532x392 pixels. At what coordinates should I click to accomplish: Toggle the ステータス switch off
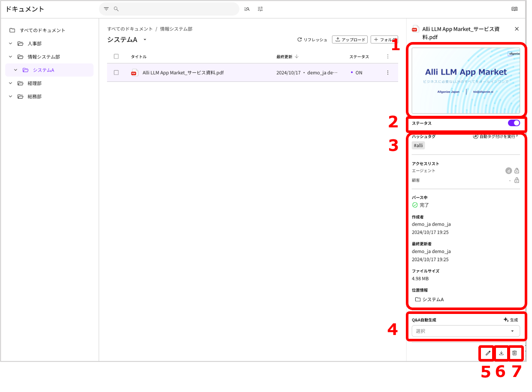pyautogui.click(x=514, y=123)
